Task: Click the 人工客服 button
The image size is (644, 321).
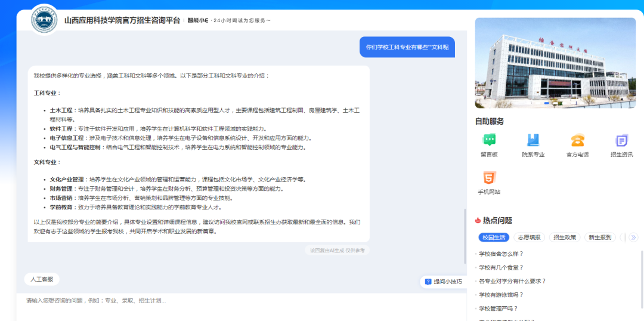Action: tap(42, 279)
